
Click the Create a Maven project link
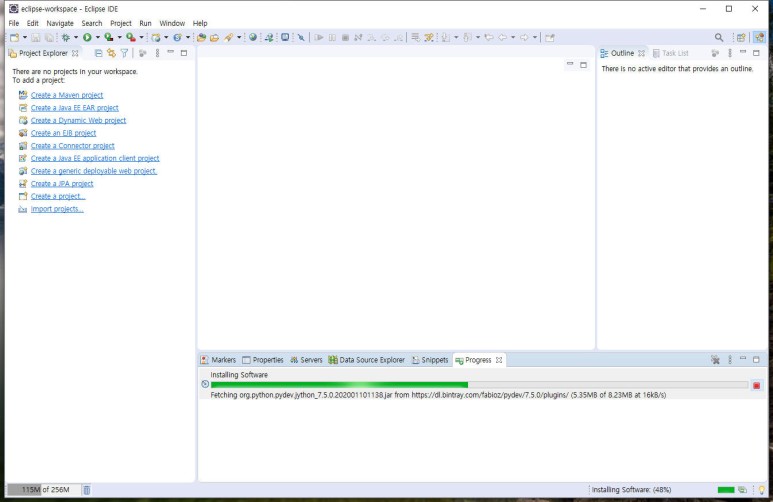(x=67, y=95)
